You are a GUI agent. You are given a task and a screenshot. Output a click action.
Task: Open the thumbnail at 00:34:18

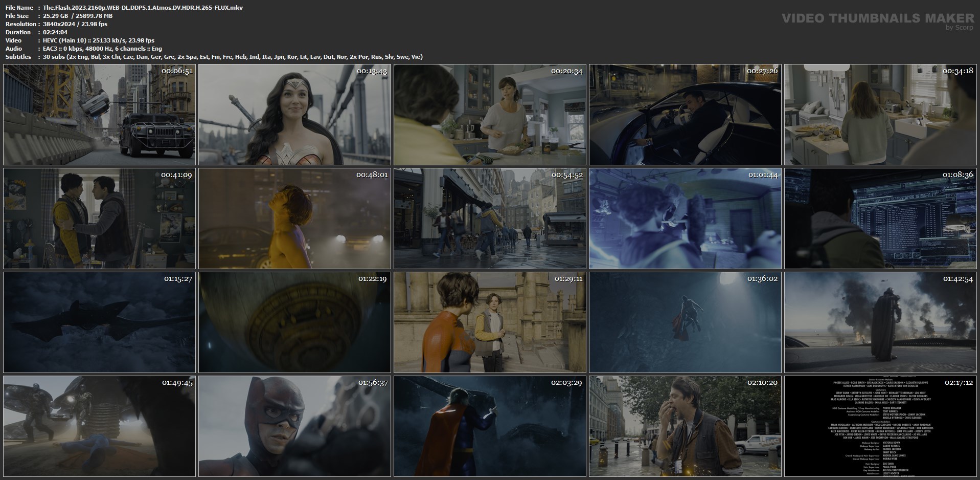click(880, 115)
